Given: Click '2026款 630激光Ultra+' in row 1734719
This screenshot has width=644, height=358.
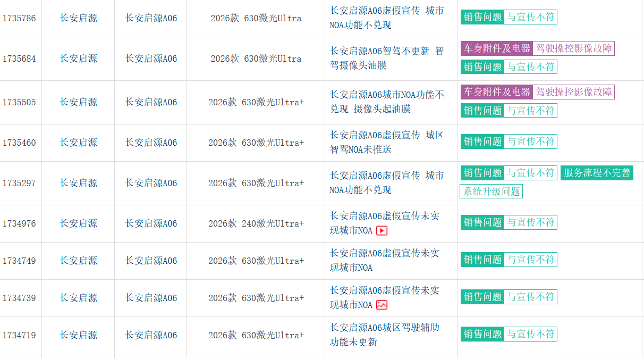Looking at the screenshot, I should click(256, 335).
